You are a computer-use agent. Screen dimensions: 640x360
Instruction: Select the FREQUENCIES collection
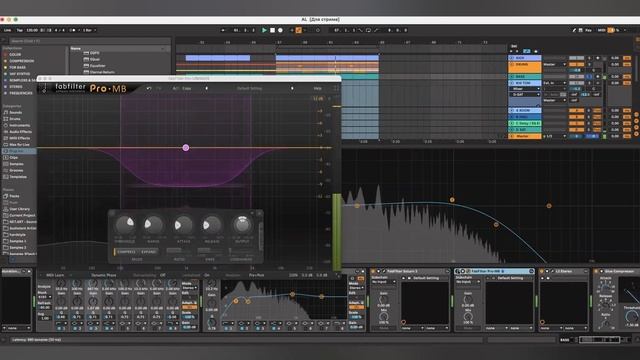[x=21, y=93]
